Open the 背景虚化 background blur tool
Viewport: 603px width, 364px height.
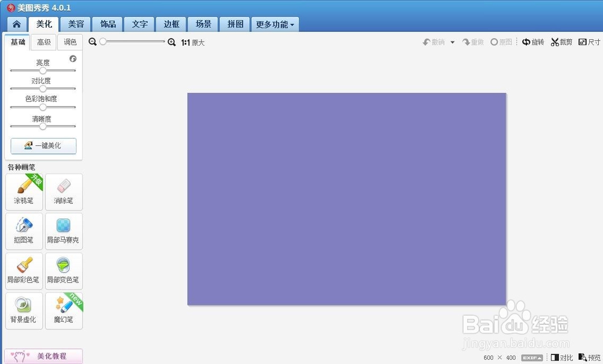coord(24,311)
